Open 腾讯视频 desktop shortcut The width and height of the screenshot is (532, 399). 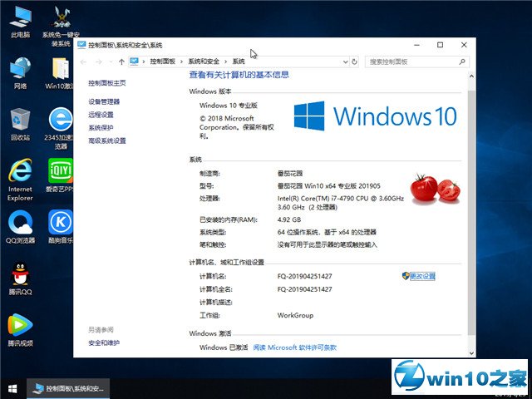pos(20,330)
